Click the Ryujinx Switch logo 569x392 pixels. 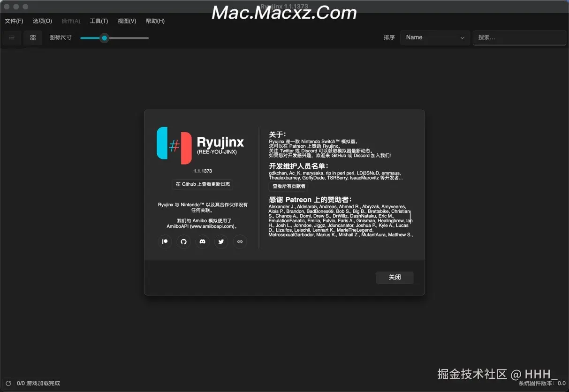[x=174, y=145]
